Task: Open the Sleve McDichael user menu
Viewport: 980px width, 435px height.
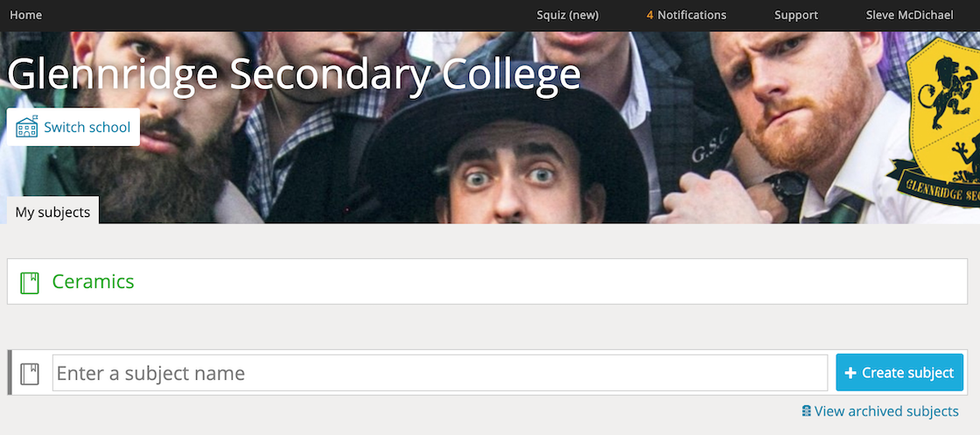Action: click(x=909, y=15)
